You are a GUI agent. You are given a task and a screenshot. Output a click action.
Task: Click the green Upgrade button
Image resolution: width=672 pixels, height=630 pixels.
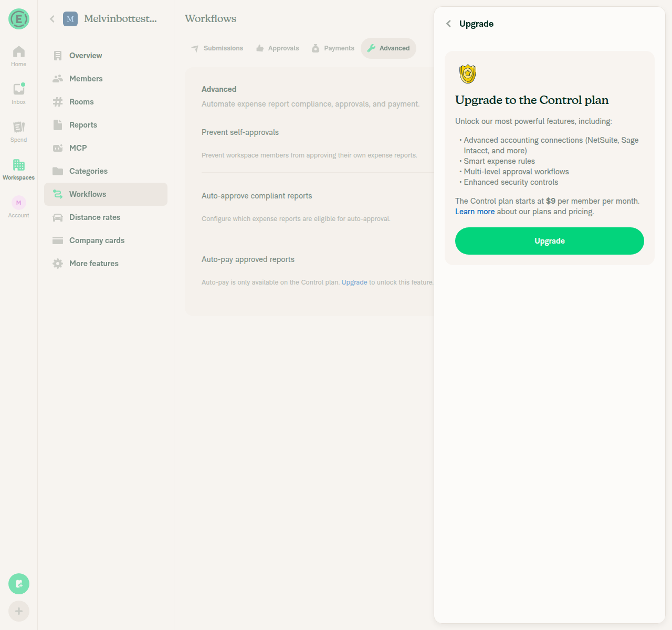click(x=550, y=241)
